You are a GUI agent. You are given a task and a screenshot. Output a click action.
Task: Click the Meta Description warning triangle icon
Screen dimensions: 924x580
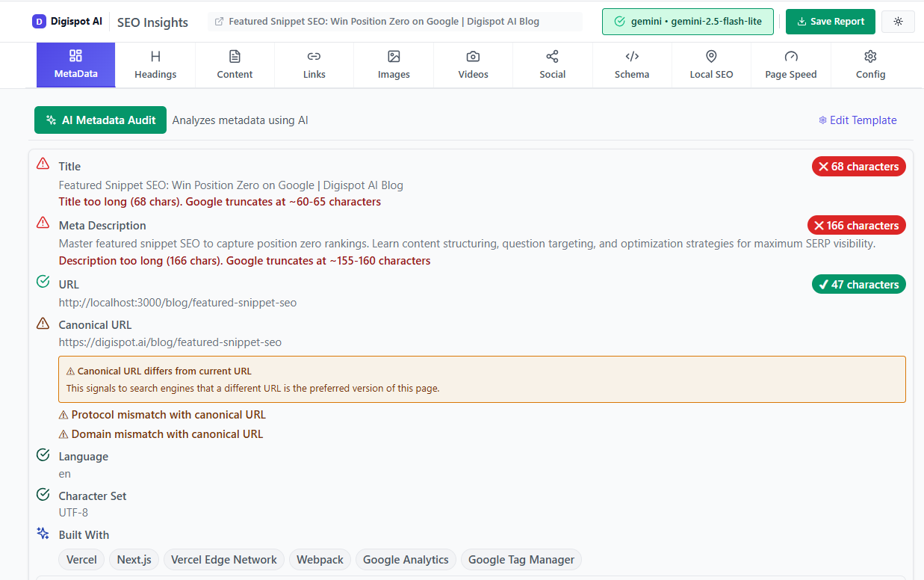coord(43,223)
